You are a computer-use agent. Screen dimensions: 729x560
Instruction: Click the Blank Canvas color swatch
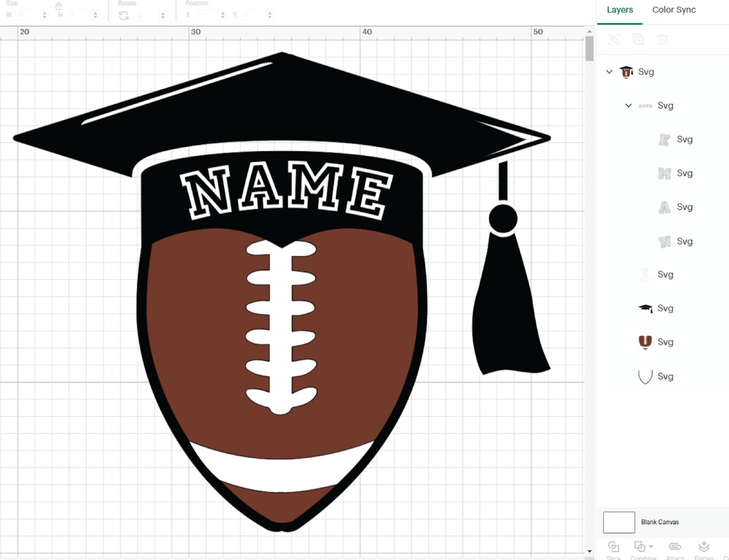618,522
